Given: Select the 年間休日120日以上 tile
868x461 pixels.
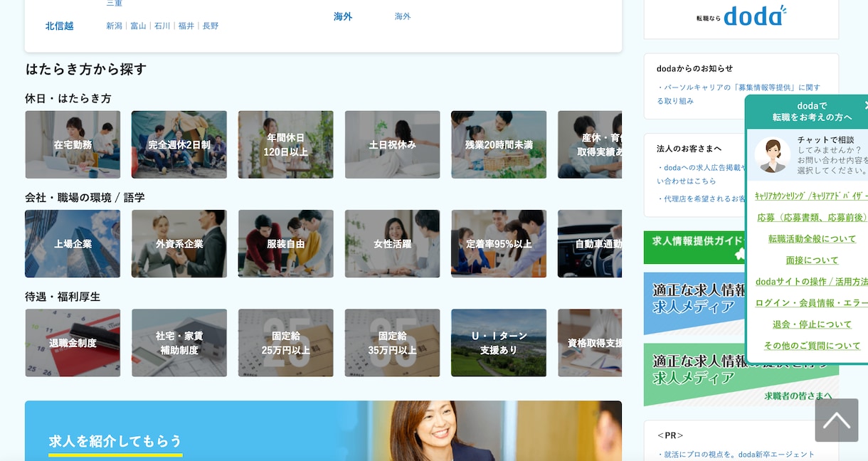Looking at the screenshot, I should coord(286,144).
